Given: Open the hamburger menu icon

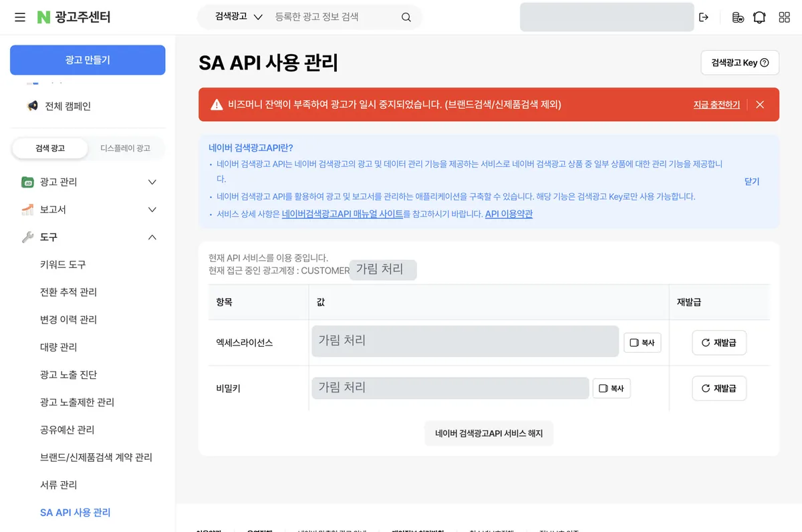Looking at the screenshot, I should [20, 17].
